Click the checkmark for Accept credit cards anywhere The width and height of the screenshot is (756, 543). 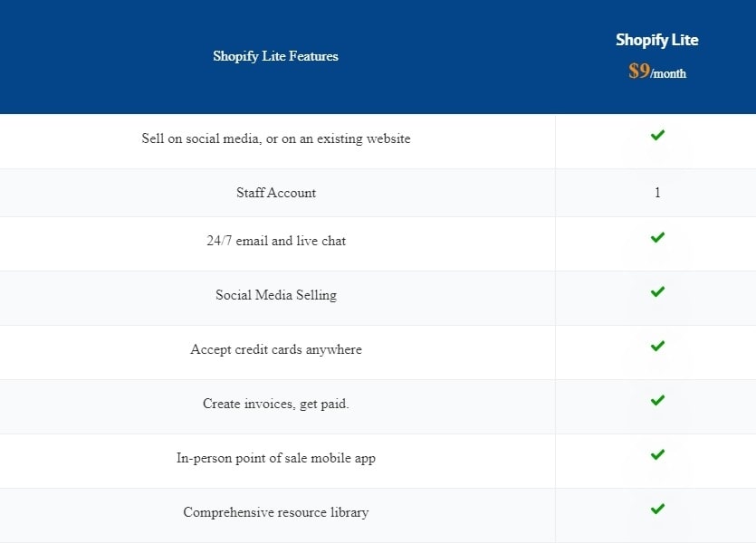[657, 347]
